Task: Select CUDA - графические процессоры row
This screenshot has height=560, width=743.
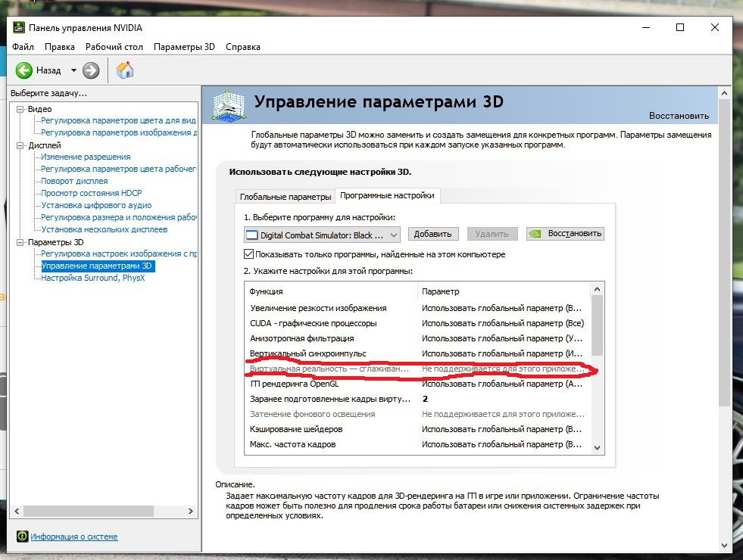Action: point(418,323)
